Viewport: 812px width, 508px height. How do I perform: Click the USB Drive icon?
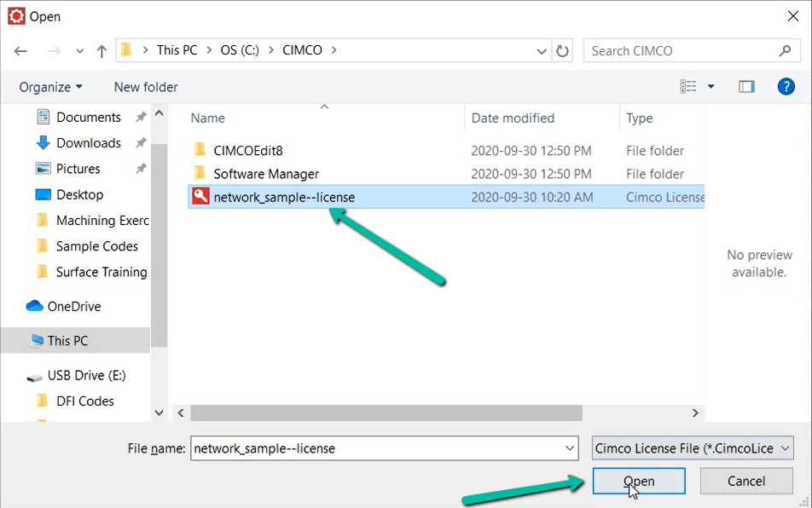click(x=35, y=378)
